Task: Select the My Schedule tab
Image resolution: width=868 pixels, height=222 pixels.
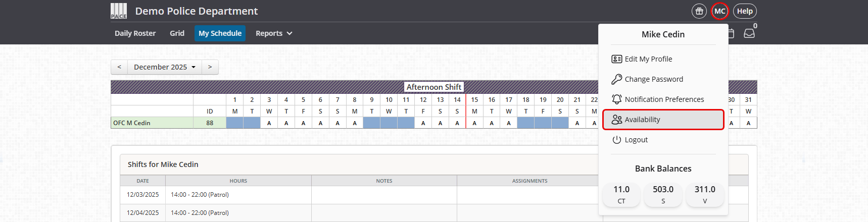Action: 220,33
